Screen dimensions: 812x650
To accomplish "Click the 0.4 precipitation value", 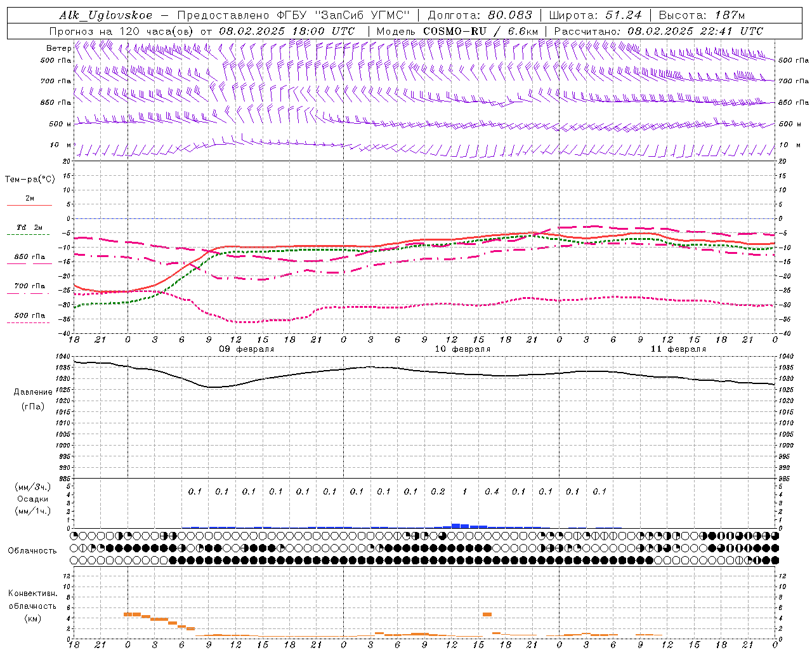I will (492, 491).
